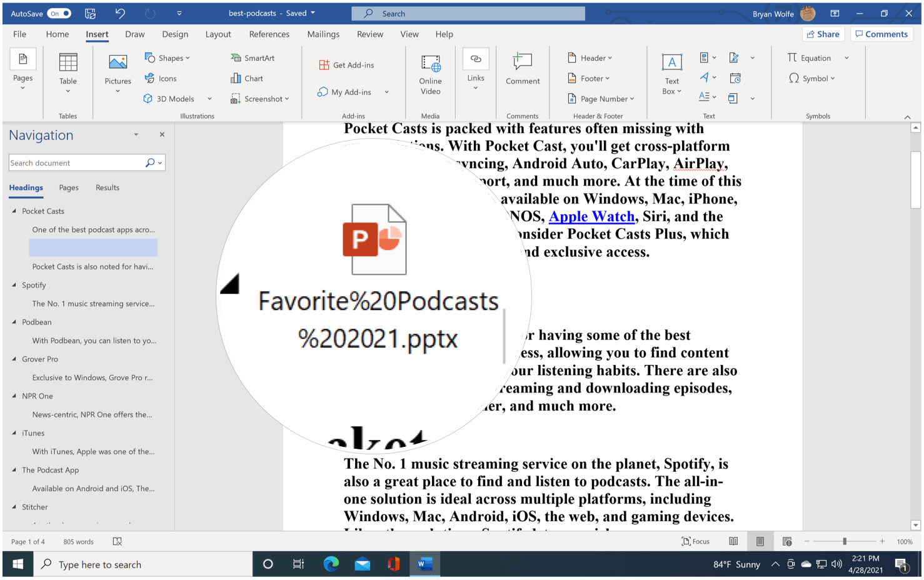Click the Icons button in Illustrations
The width and height of the screenshot is (924, 580).
coord(161,79)
